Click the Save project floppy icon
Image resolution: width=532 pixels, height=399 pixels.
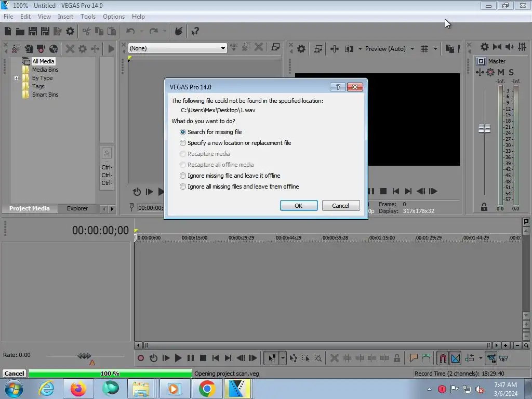tap(33, 31)
